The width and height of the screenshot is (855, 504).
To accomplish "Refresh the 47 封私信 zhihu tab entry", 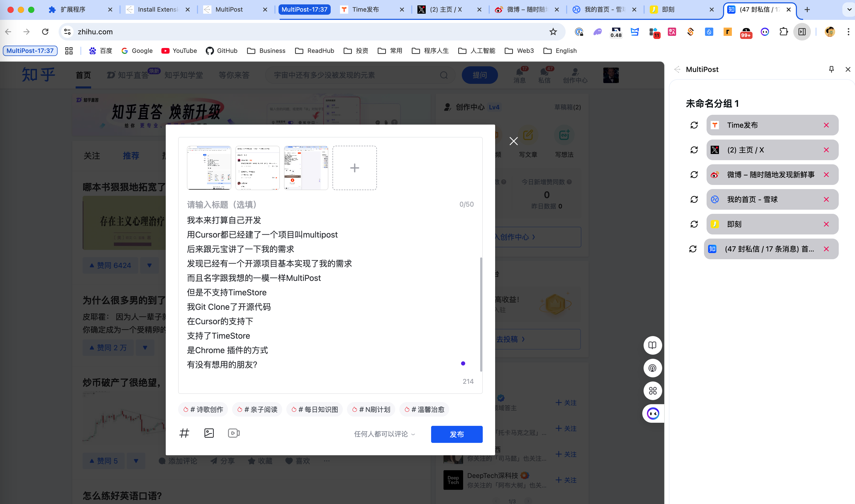I will [693, 249].
